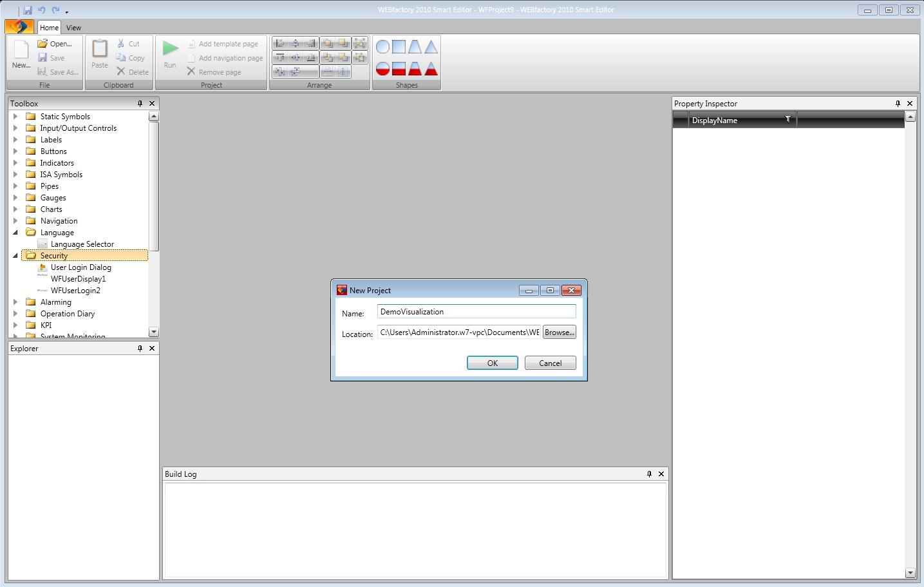This screenshot has width=924, height=587.
Task: Toggle the Toolbox panel auto-hide pin
Action: [140, 103]
